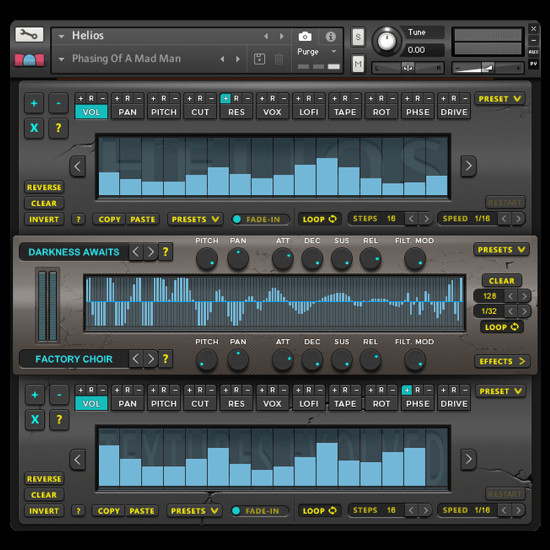Shift top sequencer steps left
Screen dimensions: 550x550
coord(78,166)
